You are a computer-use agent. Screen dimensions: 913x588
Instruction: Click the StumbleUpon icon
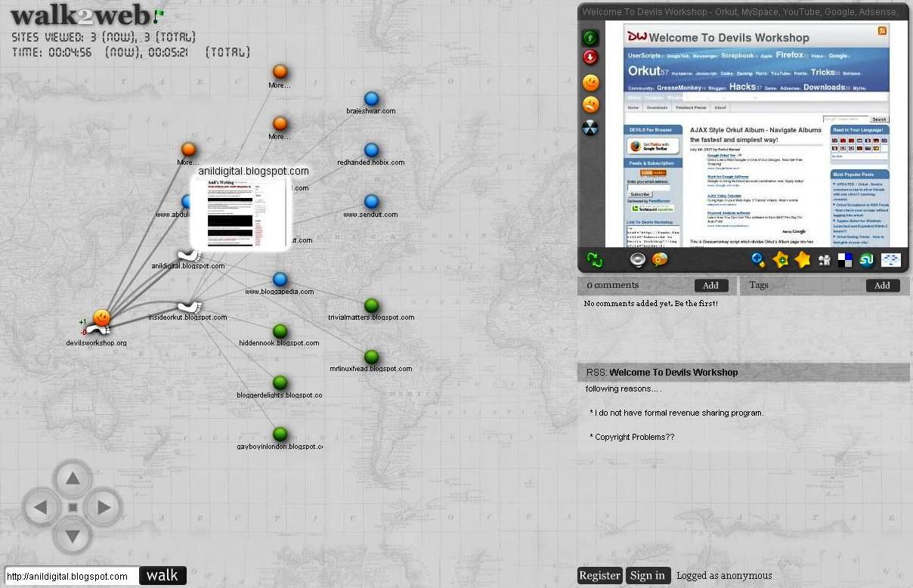tap(867, 260)
